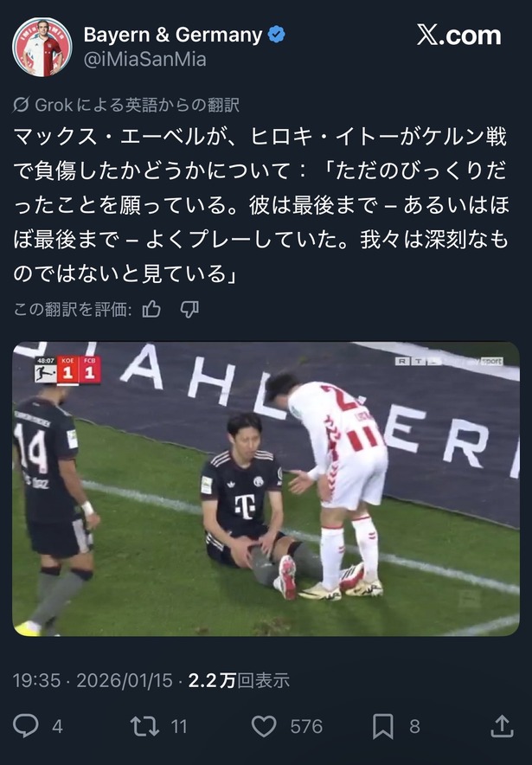Open the 19:35 post timestamp
Image resolution: width=532 pixels, height=765 pixels.
point(36,680)
